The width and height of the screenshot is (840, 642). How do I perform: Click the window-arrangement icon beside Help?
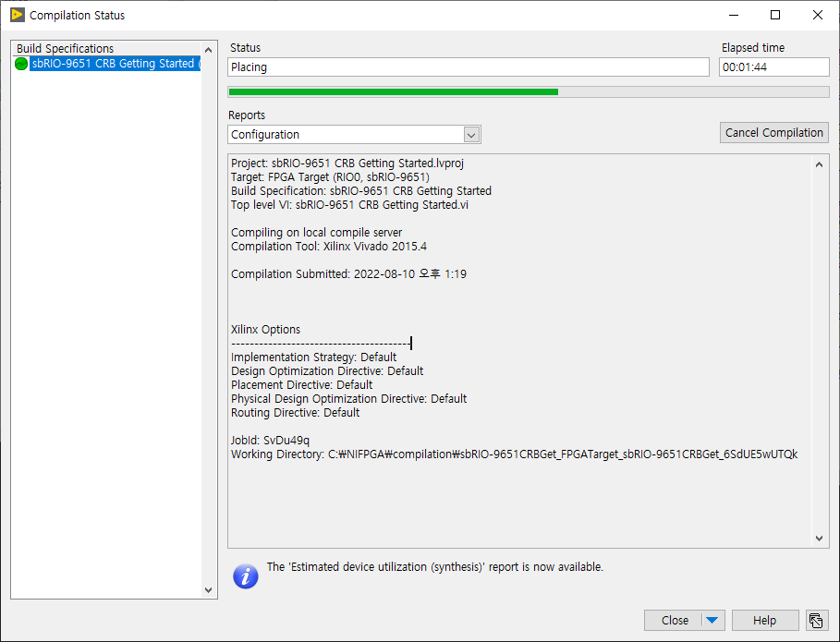tap(816, 621)
